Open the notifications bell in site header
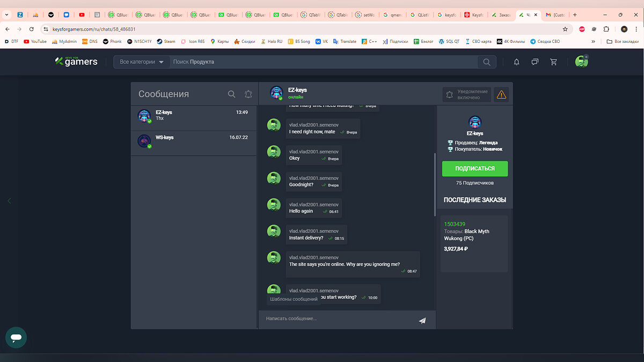Image resolution: width=644 pixels, height=362 pixels. pos(516,62)
